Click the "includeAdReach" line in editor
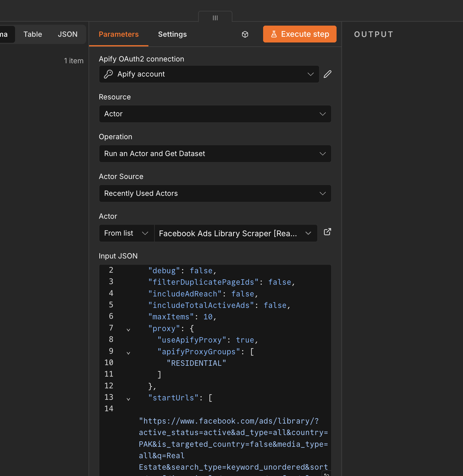 (203, 294)
